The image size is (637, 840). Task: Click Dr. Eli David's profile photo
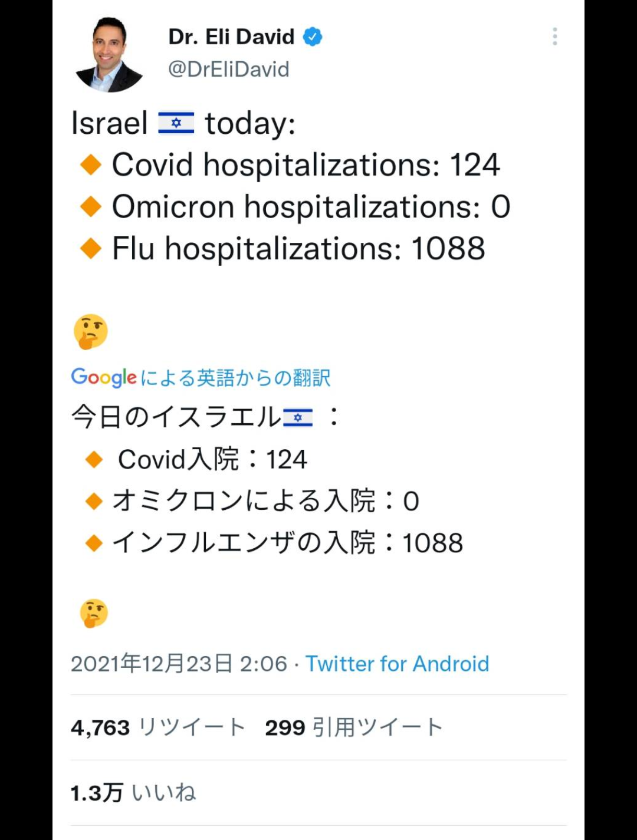(109, 54)
